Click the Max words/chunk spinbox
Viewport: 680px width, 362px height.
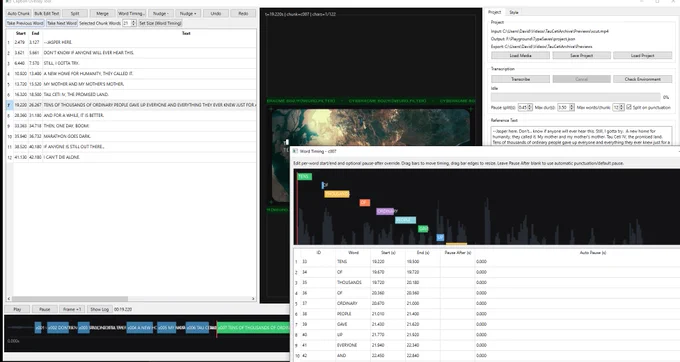pos(618,107)
